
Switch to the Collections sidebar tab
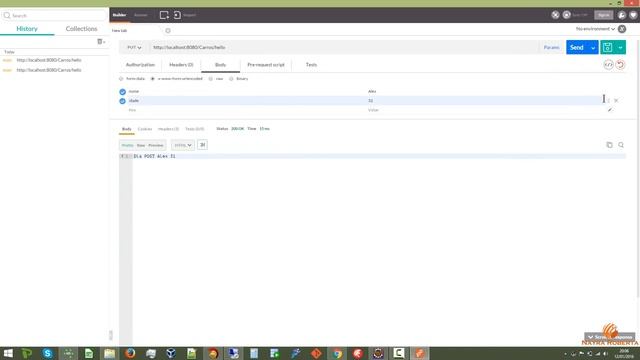(x=81, y=29)
